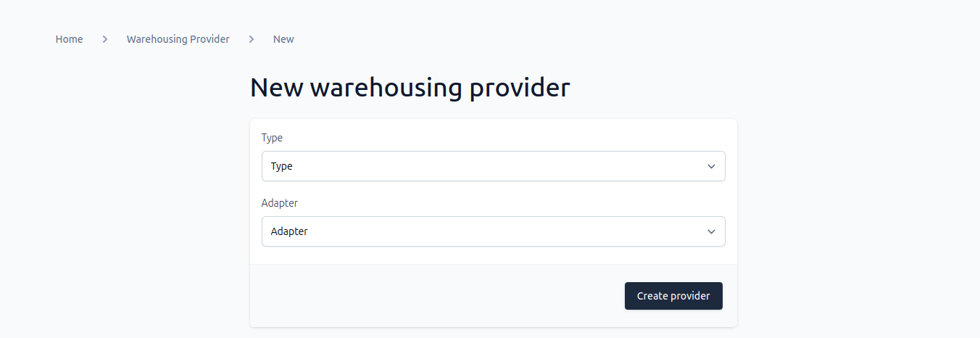Screen dimensions: 980x338
Task: Click the down arrow in Type select
Action: [711, 166]
